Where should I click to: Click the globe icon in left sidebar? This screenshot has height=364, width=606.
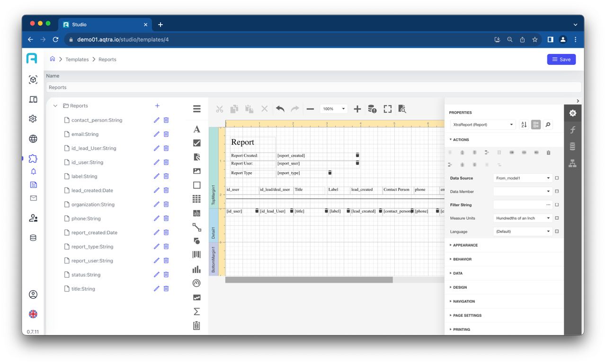point(33,139)
